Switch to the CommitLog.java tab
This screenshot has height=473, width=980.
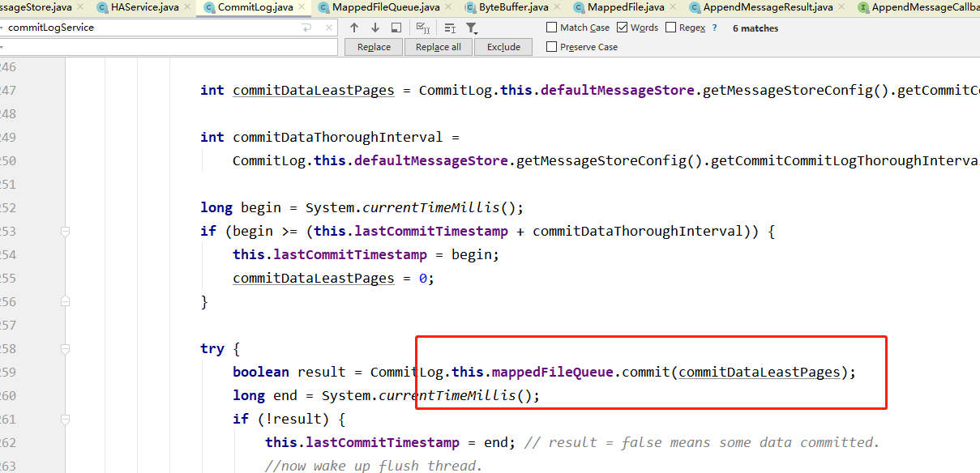pos(255,7)
